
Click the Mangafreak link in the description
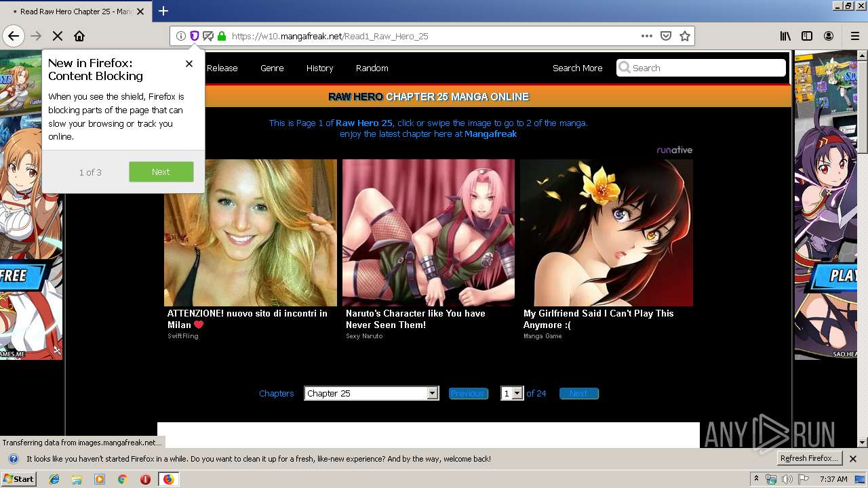490,134
